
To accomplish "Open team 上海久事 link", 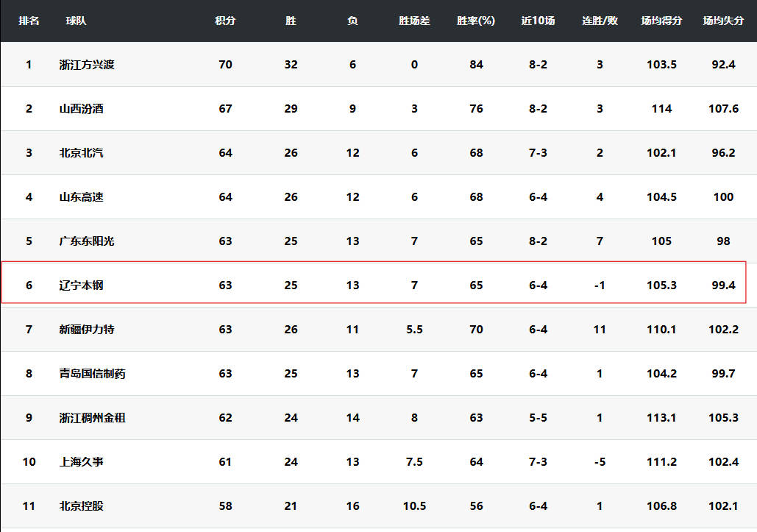I will (x=81, y=462).
